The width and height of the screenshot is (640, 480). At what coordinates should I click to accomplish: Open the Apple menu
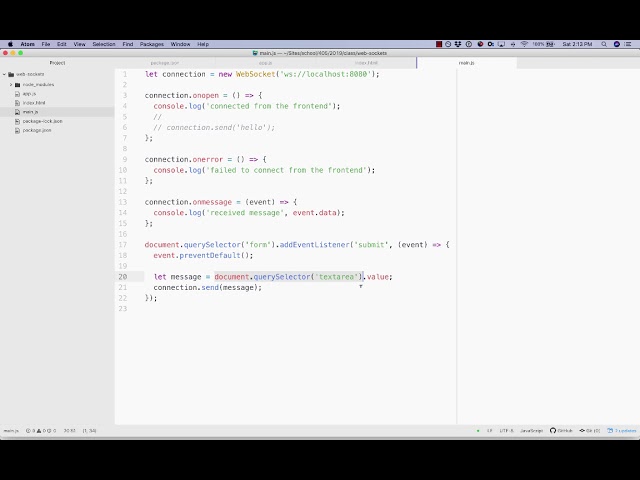coord(11,44)
